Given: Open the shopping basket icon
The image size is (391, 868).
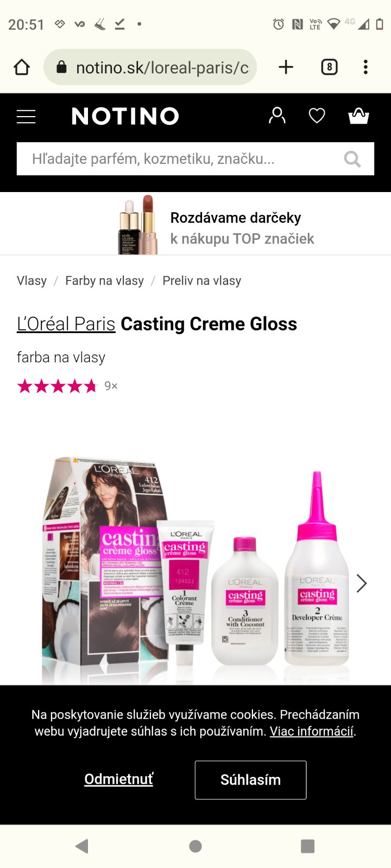Looking at the screenshot, I should [358, 116].
